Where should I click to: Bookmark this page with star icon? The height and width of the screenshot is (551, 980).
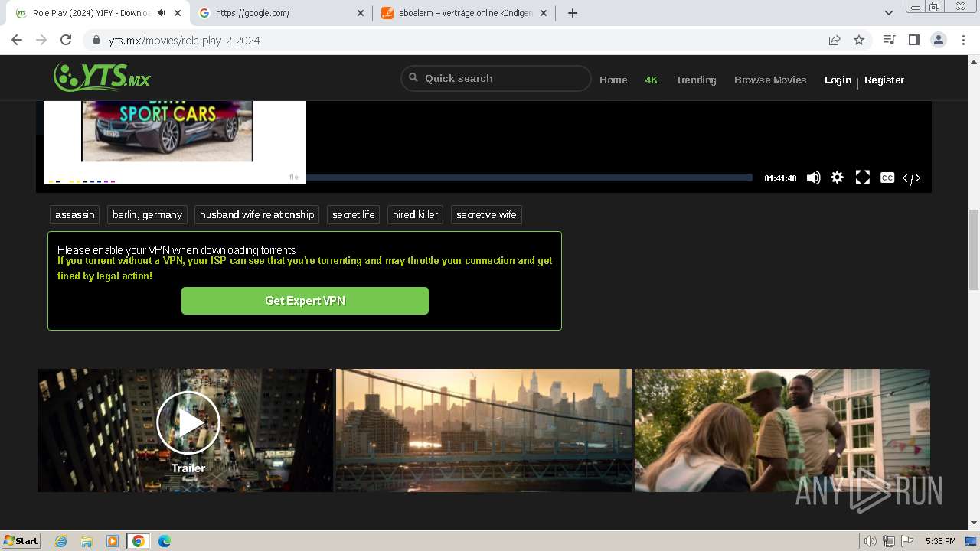(859, 40)
